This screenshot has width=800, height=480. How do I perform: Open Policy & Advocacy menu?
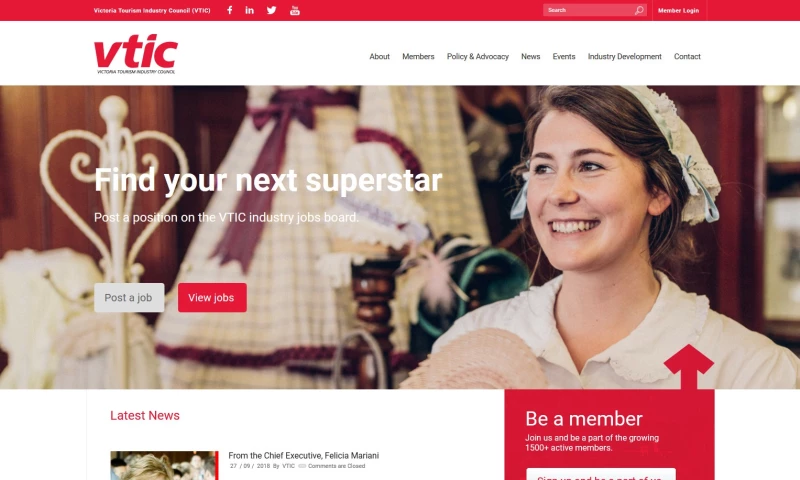pyautogui.click(x=478, y=57)
